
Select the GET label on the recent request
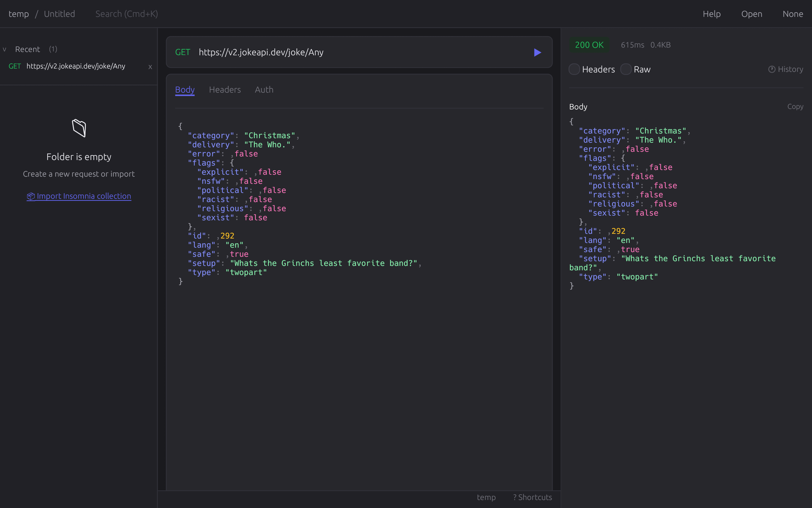(x=14, y=66)
